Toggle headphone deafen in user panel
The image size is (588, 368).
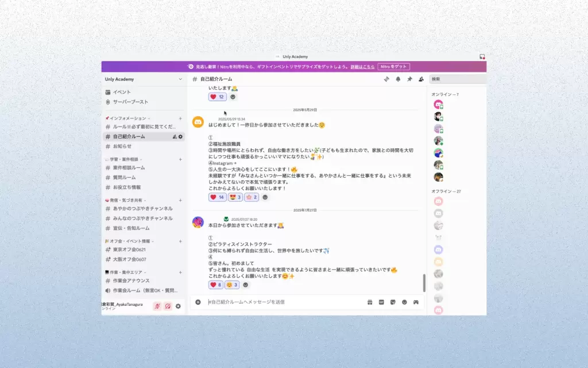[168, 306]
